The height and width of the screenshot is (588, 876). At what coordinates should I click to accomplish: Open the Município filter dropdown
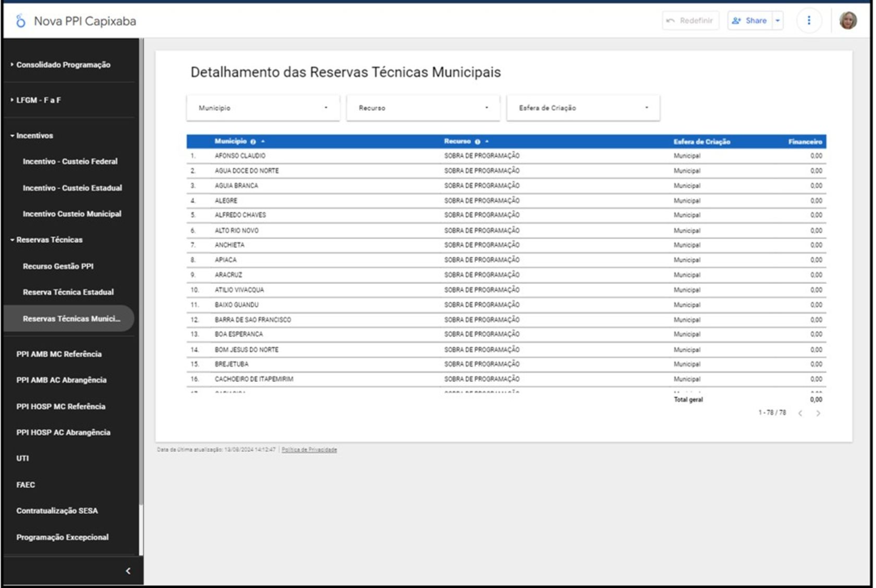point(263,108)
